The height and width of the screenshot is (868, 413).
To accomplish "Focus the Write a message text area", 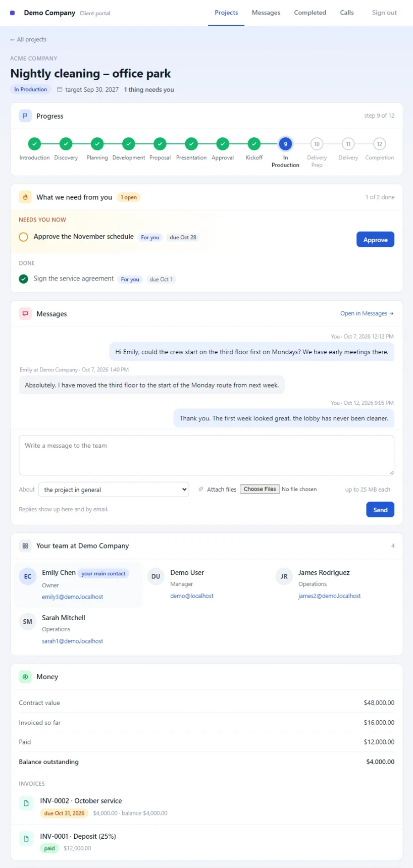I will pos(206,455).
